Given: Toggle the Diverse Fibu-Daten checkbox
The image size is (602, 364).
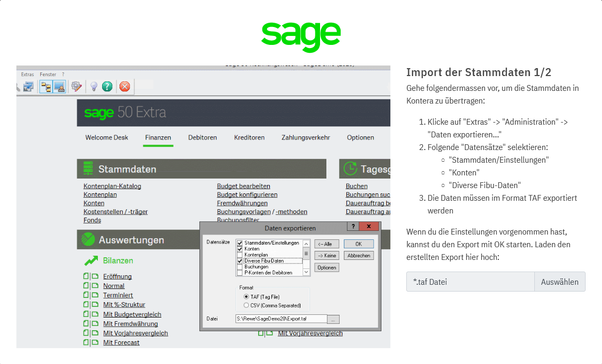Looking at the screenshot, I should pos(240,261).
